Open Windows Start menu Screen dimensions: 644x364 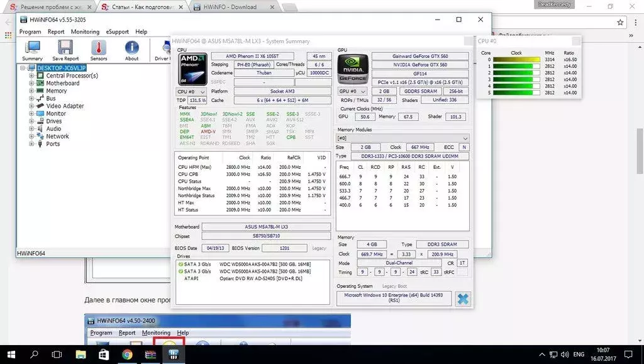point(11,355)
